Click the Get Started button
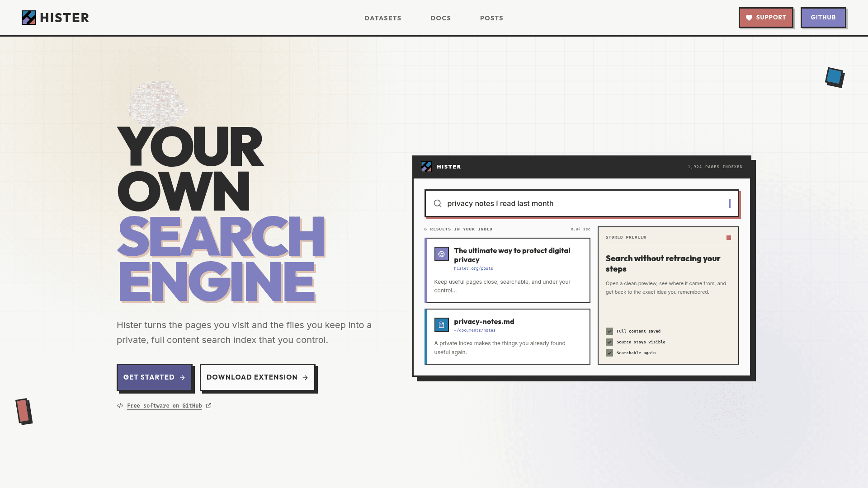The height and width of the screenshot is (488, 868). (155, 377)
